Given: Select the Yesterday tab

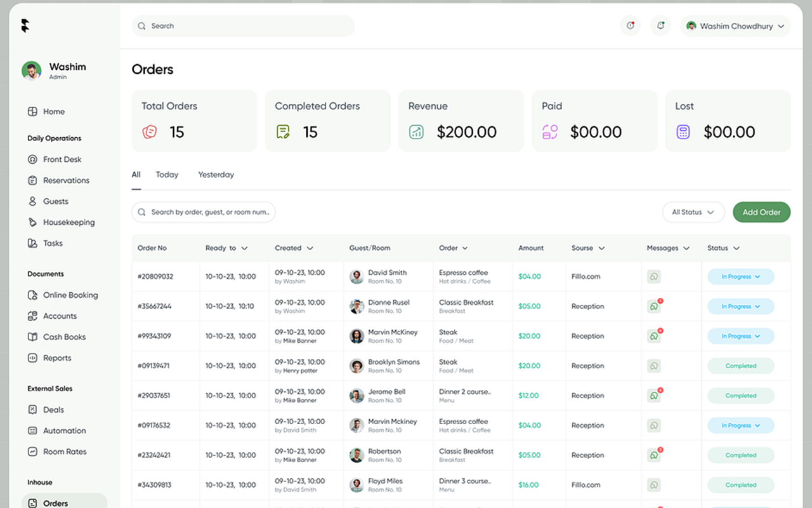Looking at the screenshot, I should [x=216, y=174].
